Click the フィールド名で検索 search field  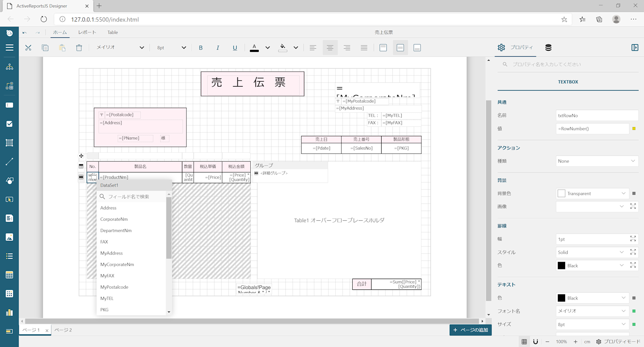click(131, 197)
